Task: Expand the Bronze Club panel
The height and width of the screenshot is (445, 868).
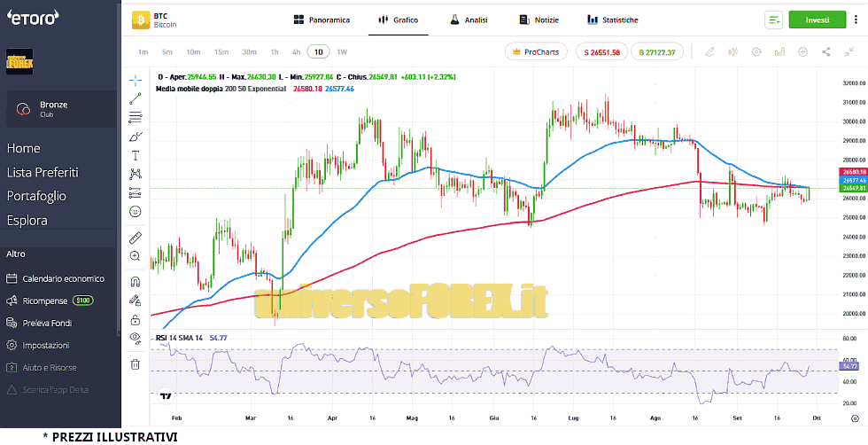Action: point(60,109)
